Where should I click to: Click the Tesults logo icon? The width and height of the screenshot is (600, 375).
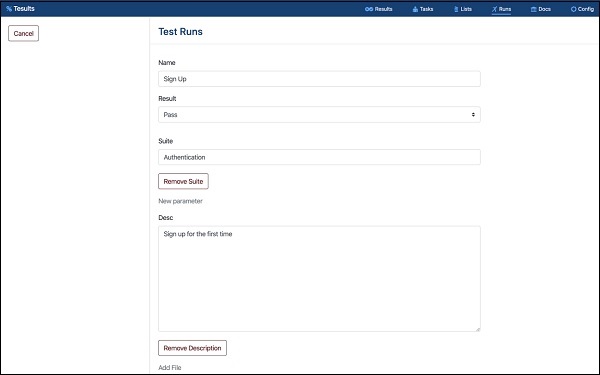9,8
